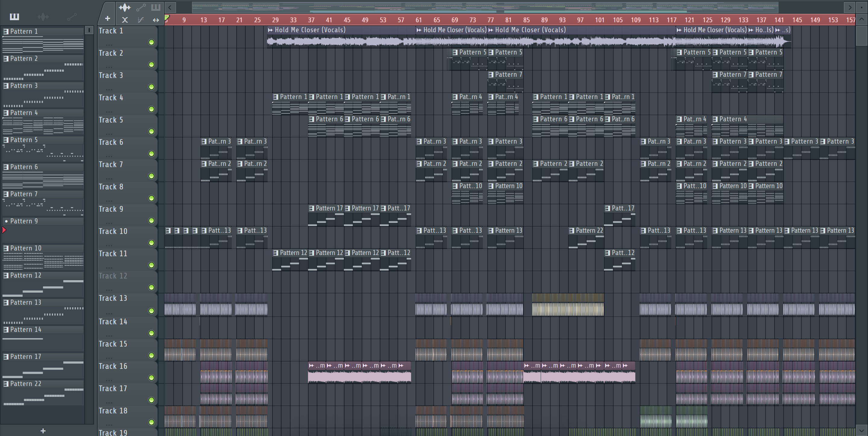The image size is (868, 436).
Task: Click the picker panel vertical scrollbar
Action: 89,225
